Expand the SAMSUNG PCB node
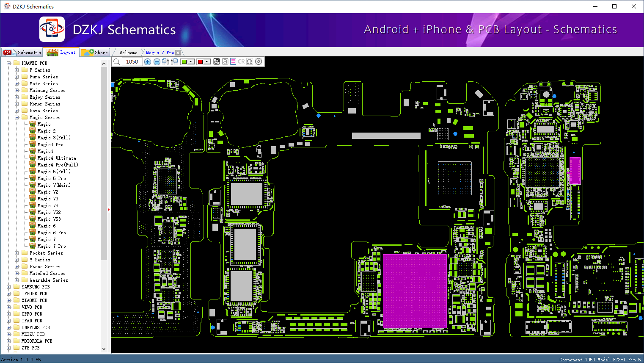644x363 pixels. click(x=9, y=287)
